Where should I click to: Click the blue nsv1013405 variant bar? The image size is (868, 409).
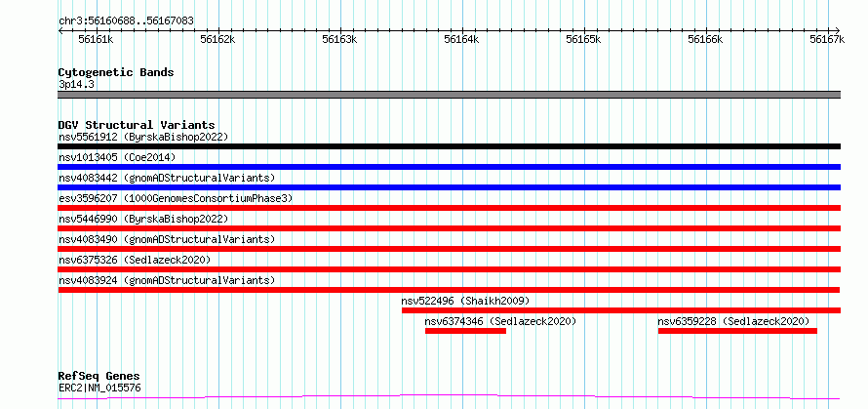pyautogui.click(x=449, y=167)
